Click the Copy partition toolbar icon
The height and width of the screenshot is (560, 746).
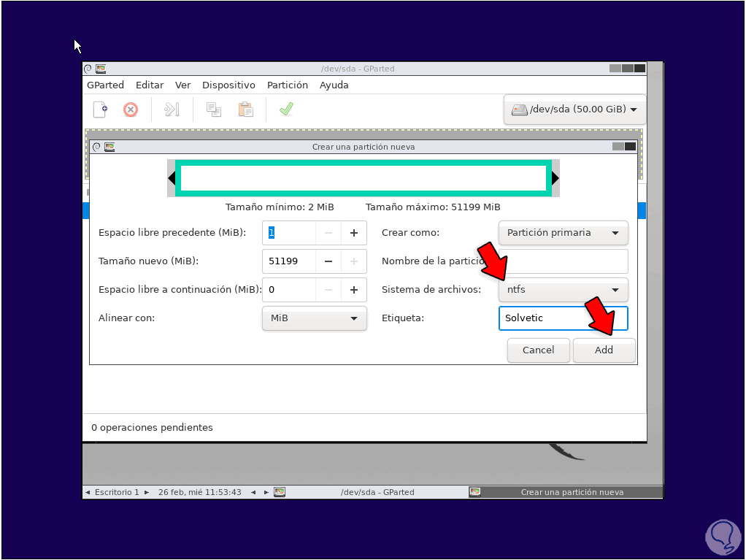214,110
